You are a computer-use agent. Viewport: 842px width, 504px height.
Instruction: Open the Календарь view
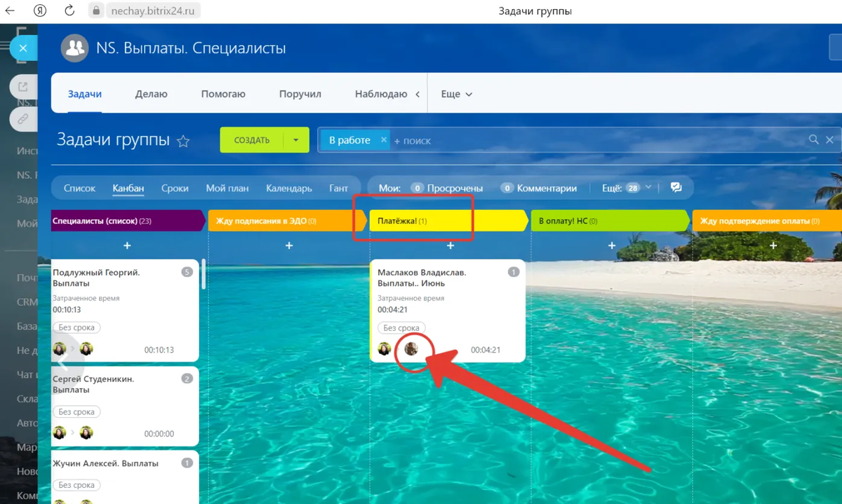[289, 188]
